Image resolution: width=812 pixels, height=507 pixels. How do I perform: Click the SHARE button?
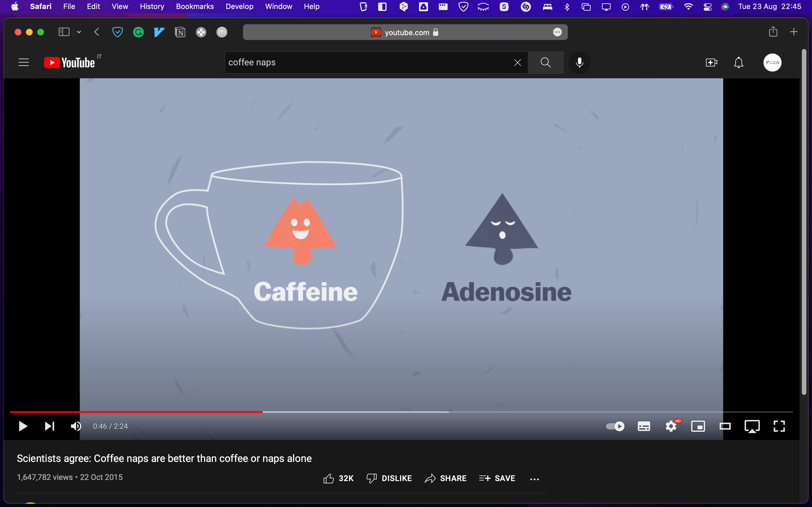(445, 478)
